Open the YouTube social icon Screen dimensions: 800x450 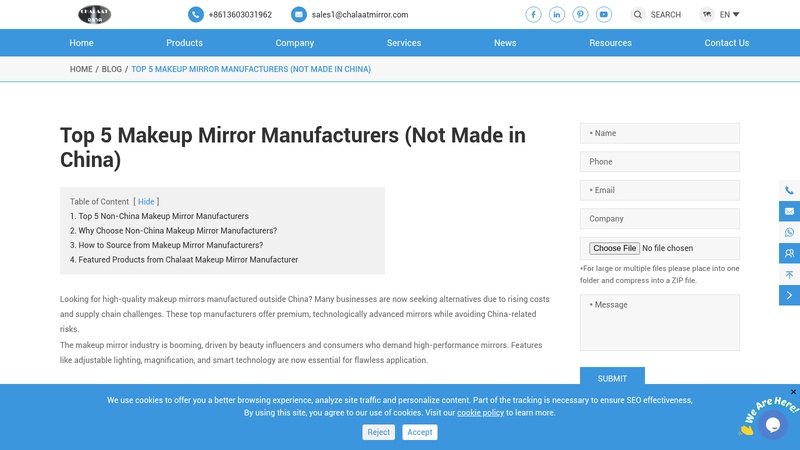604,14
